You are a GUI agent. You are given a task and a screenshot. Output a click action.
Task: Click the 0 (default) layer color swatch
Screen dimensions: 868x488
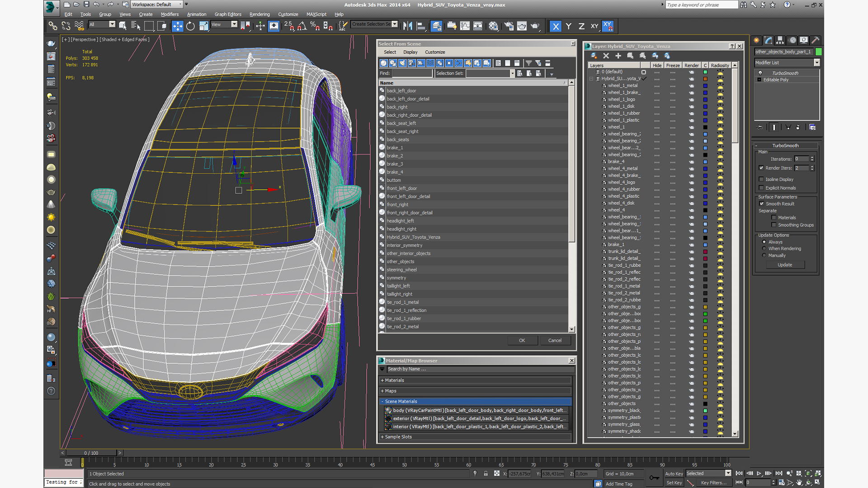tap(705, 72)
